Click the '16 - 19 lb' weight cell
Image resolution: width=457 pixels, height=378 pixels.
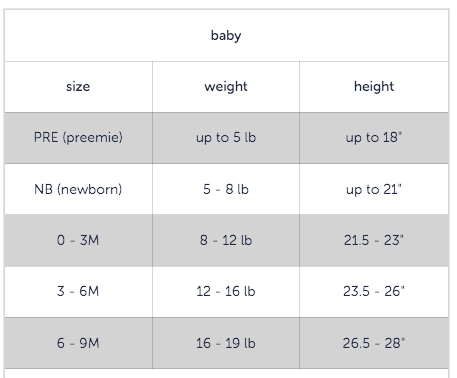coord(226,343)
